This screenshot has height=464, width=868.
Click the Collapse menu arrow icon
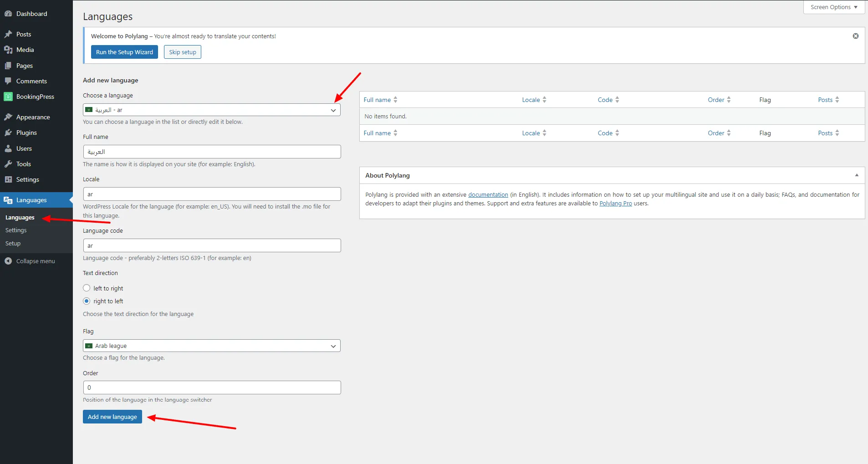pyautogui.click(x=8, y=261)
